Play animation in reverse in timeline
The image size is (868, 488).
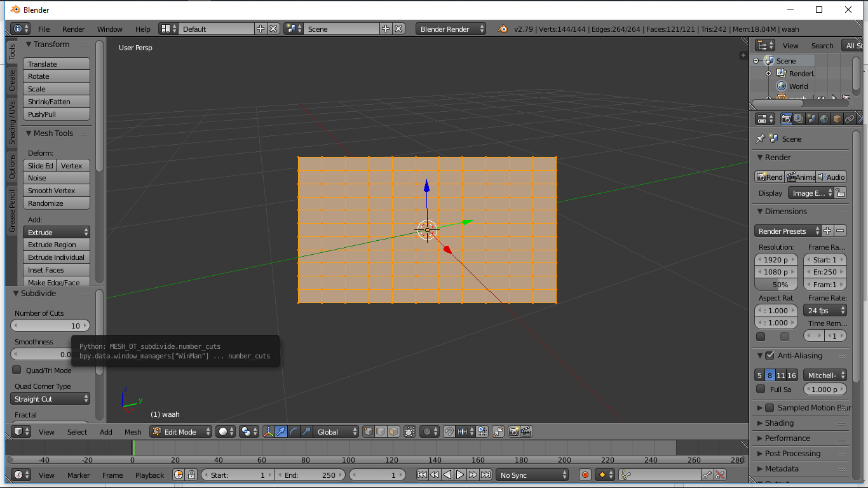[x=447, y=475]
